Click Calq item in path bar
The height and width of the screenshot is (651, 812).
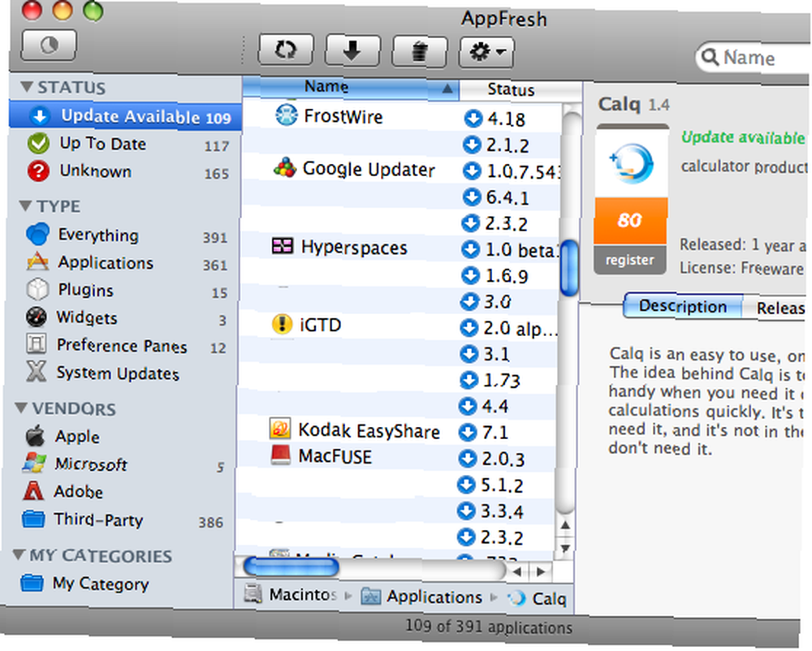(x=538, y=599)
